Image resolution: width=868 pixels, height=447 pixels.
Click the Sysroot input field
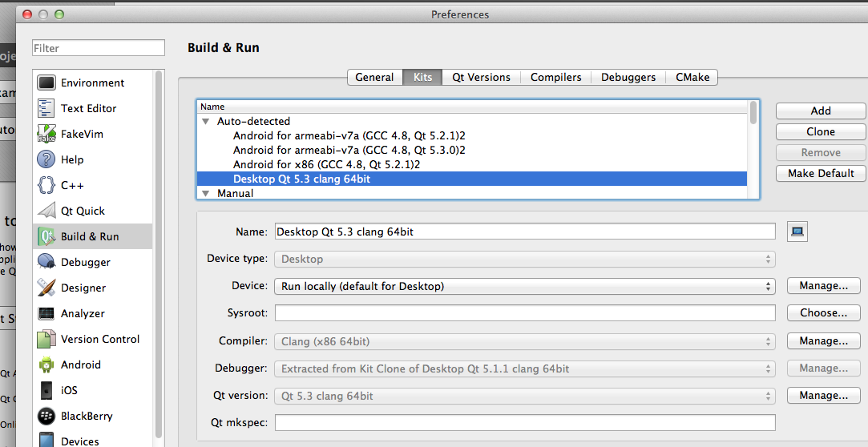tap(525, 312)
